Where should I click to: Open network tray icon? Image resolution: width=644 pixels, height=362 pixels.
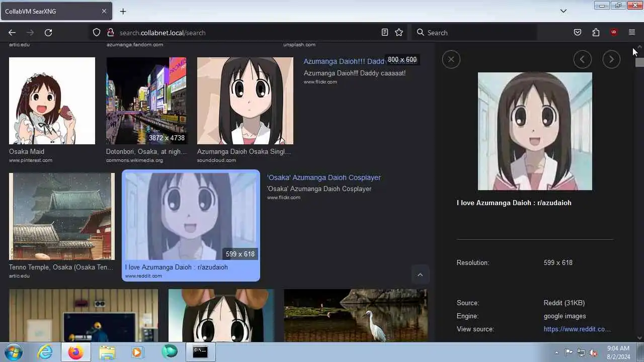pos(581,352)
